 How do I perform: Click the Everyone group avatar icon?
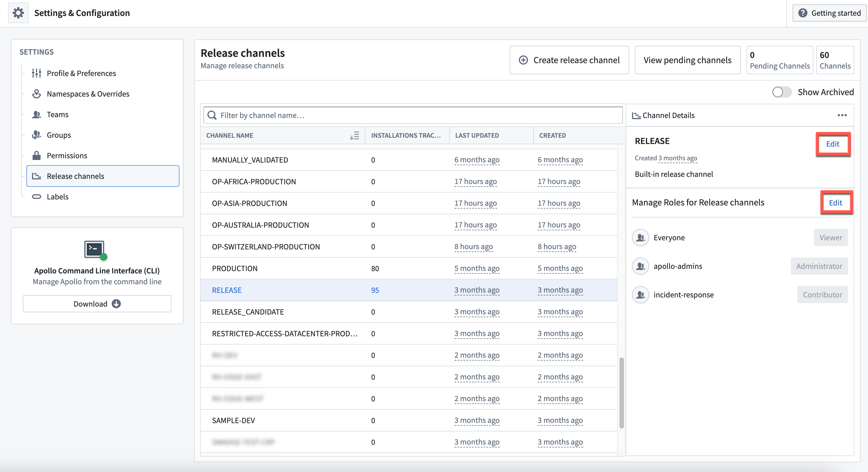(640, 237)
